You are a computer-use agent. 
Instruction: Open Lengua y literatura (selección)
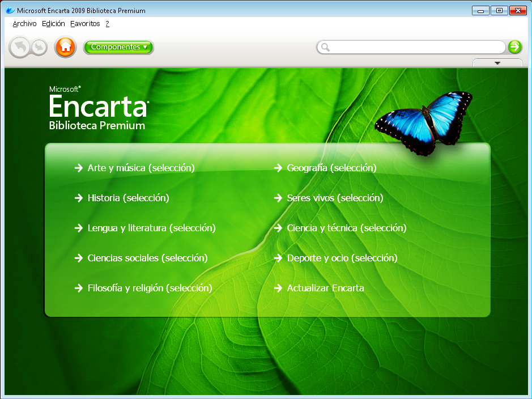click(x=152, y=228)
